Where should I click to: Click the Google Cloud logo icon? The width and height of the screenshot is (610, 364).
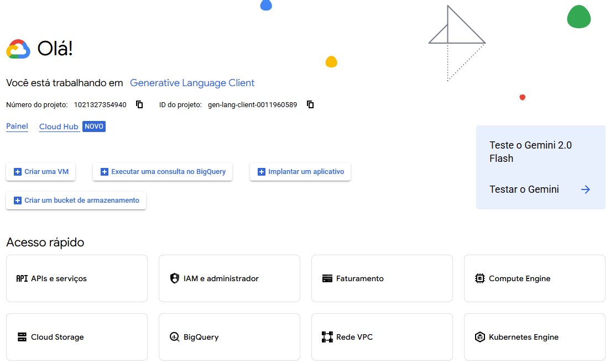[18, 49]
